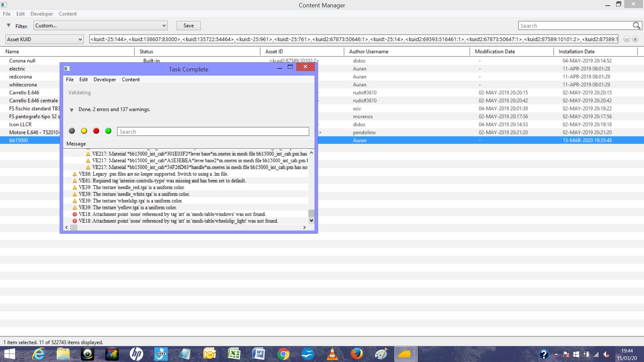This screenshot has height=362, width=644.
Task: Open Firefox from the taskbar
Action: click(x=357, y=354)
